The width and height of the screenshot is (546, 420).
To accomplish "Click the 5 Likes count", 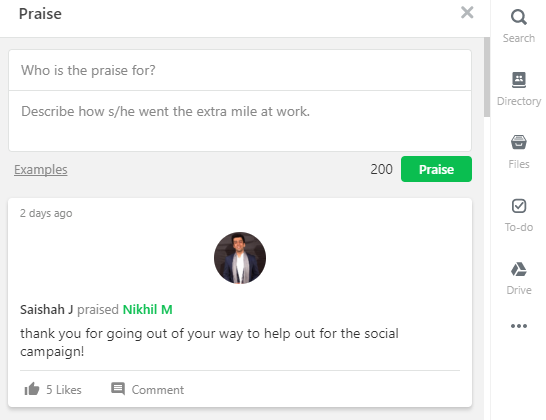I will 64,390.
